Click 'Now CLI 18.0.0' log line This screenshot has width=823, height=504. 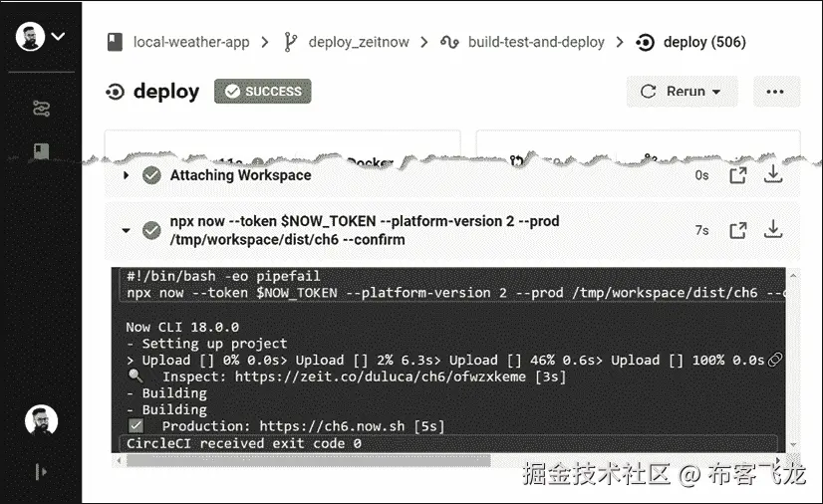point(182,328)
